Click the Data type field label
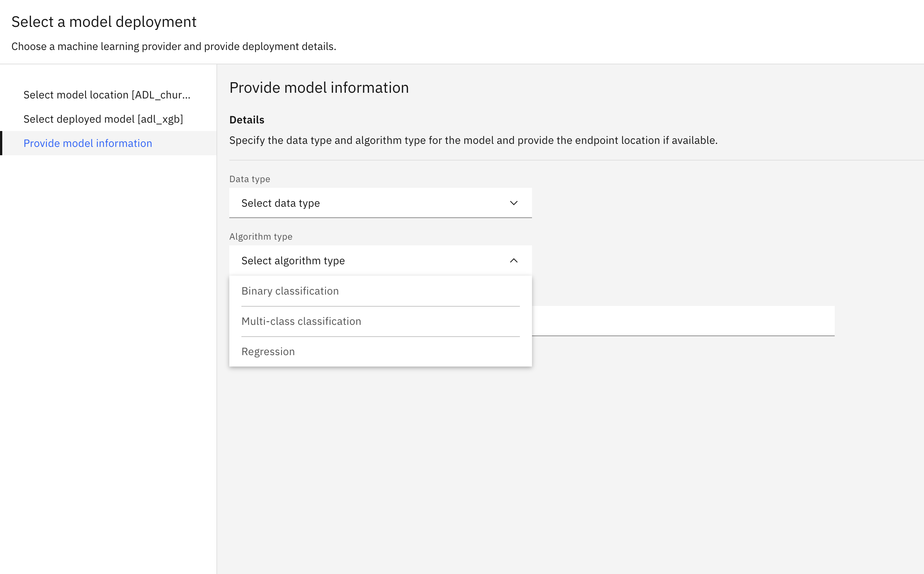The width and height of the screenshot is (924, 574). [x=250, y=179]
